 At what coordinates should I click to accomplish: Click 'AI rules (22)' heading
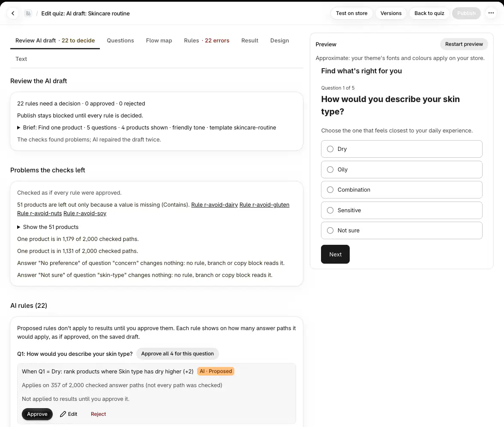click(x=29, y=306)
